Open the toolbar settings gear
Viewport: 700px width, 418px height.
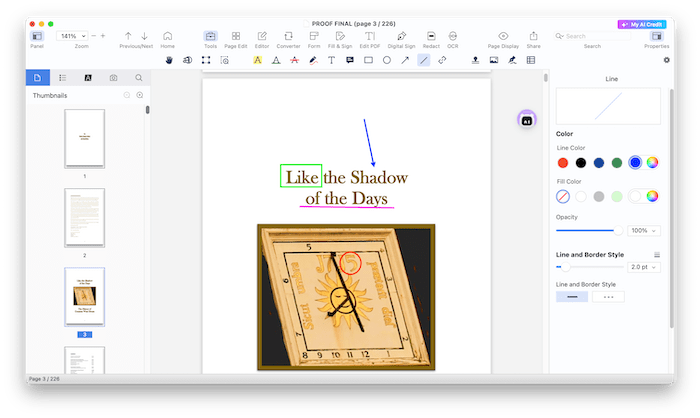667,60
